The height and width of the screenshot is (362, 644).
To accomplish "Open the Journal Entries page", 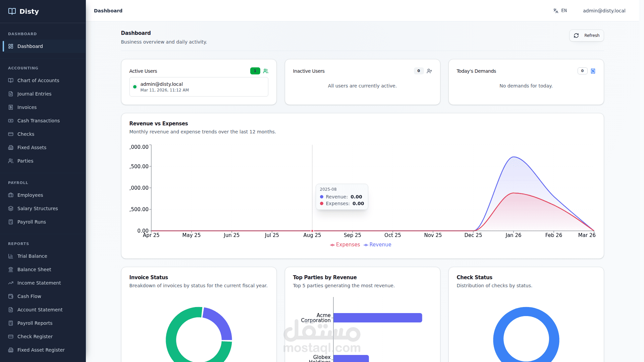I will (34, 94).
